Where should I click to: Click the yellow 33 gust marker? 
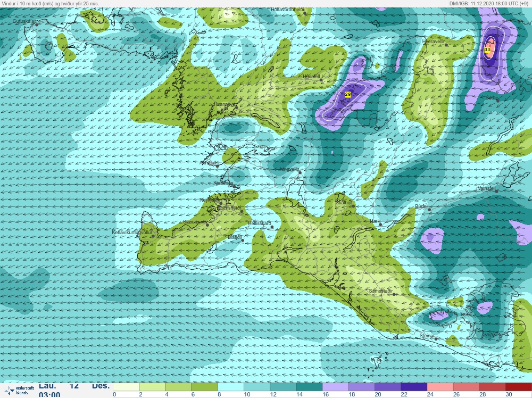click(x=487, y=49)
